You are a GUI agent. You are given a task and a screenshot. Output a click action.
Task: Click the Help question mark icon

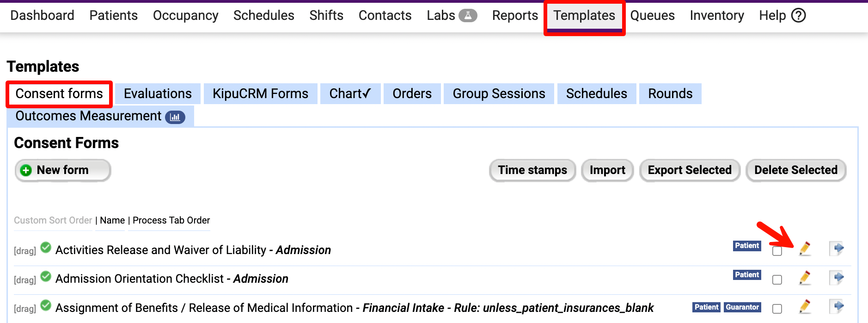[x=798, y=16]
